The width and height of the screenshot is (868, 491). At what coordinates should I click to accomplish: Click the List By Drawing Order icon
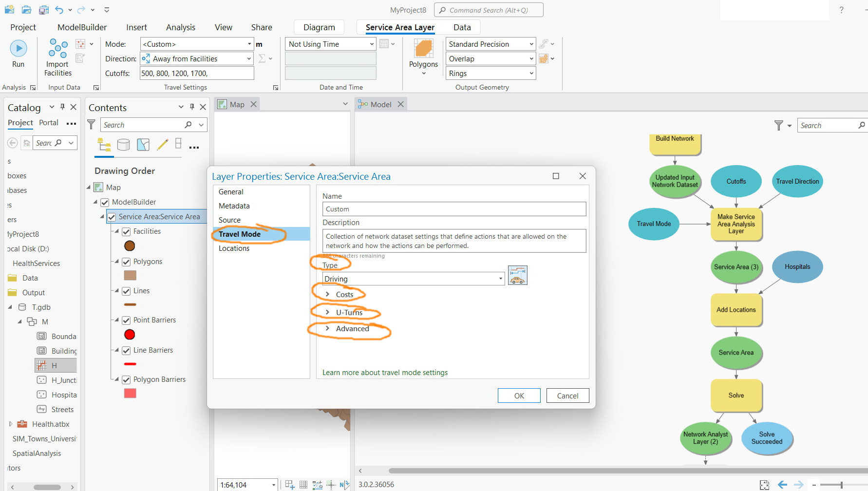[x=104, y=145]
